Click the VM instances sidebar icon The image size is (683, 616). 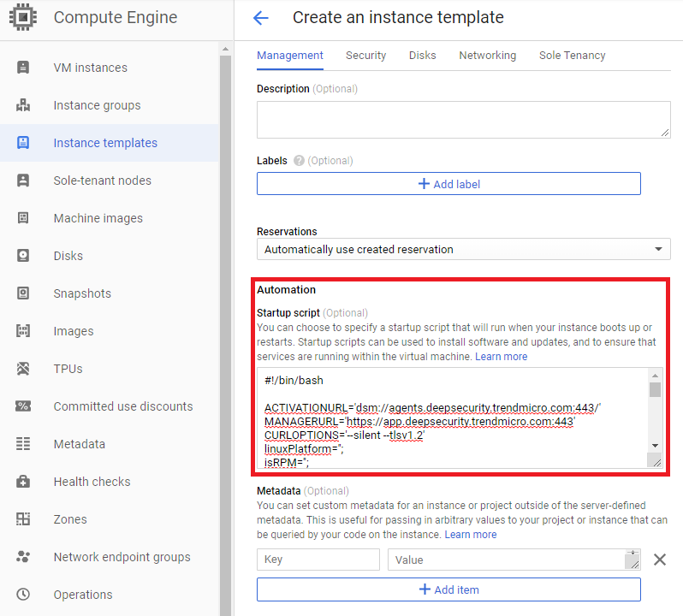23,68
